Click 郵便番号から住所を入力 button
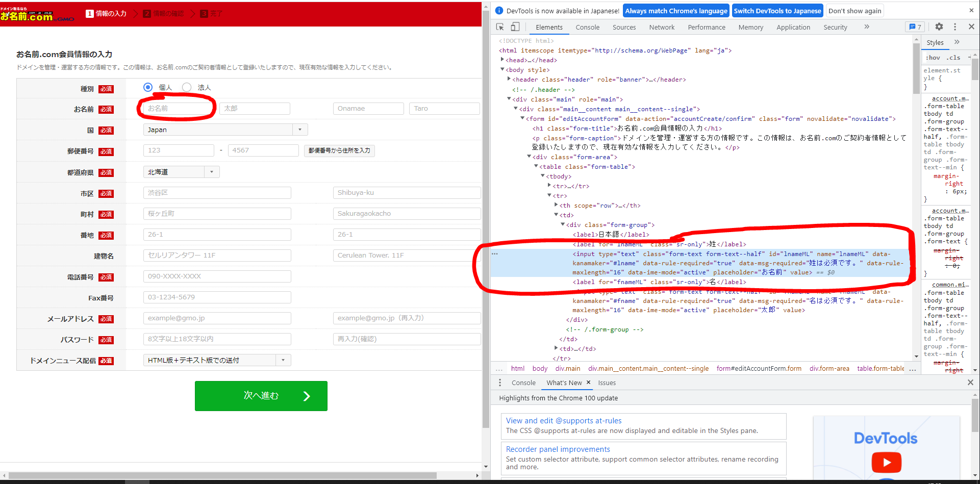 pos(339,150)
